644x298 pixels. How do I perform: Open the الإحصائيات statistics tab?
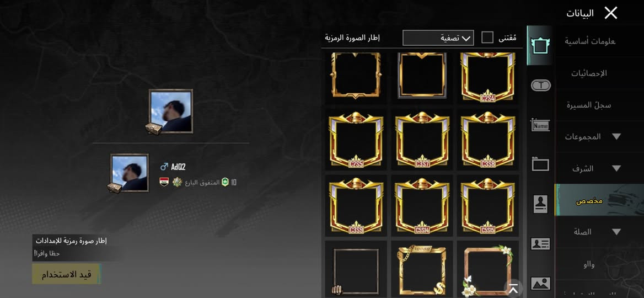(589, 73)
